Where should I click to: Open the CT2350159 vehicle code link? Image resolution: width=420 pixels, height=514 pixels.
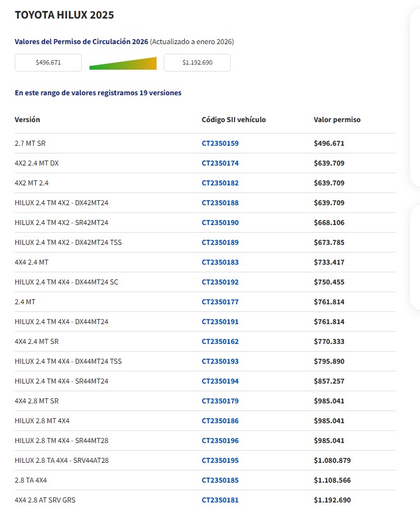point(220,143)
